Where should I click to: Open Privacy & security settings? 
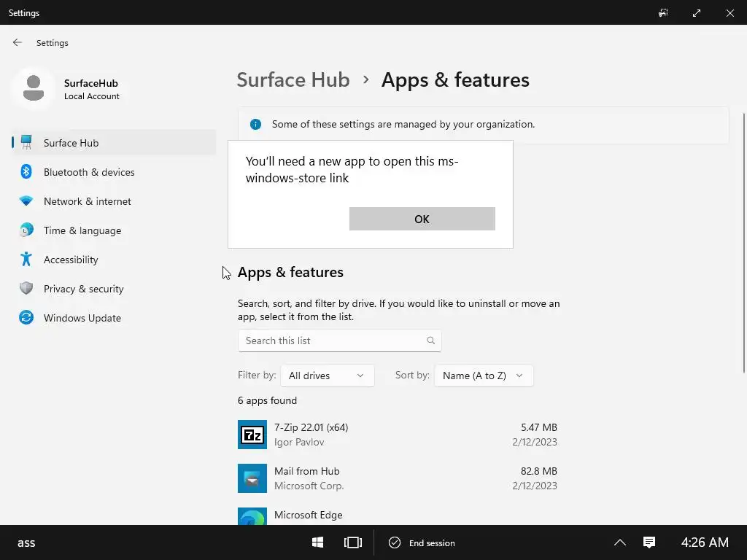coord(113,289)
